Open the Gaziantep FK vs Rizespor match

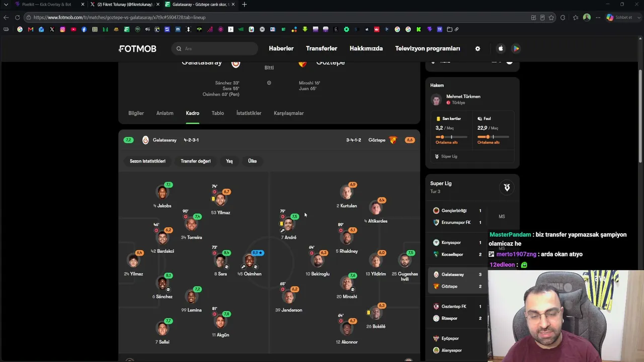click(x=457, y=312)
